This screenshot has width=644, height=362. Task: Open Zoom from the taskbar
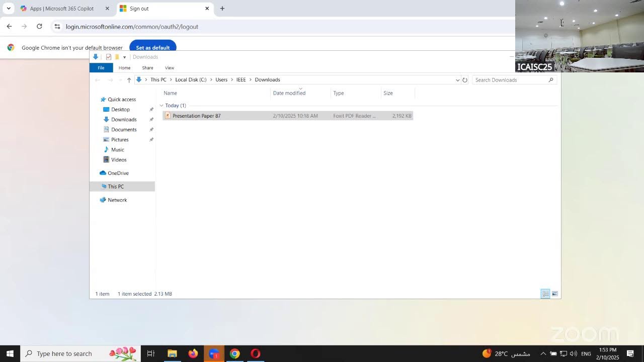(214, 353)
